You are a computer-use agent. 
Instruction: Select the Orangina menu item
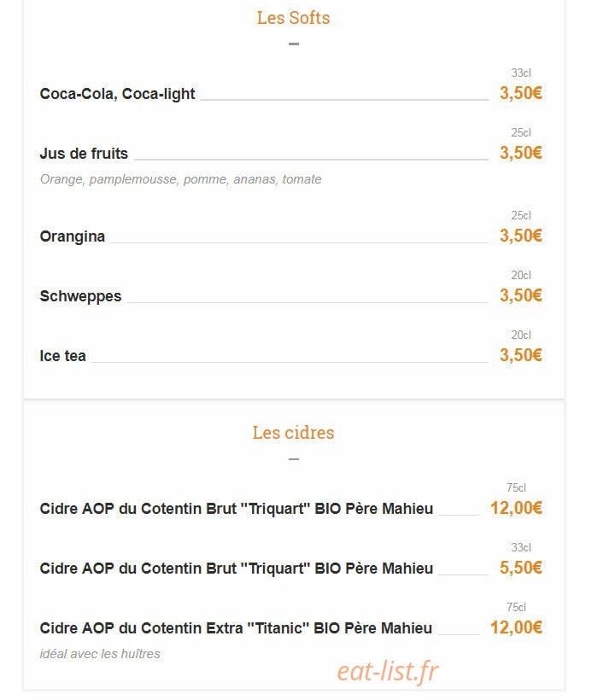coord(73,236)
